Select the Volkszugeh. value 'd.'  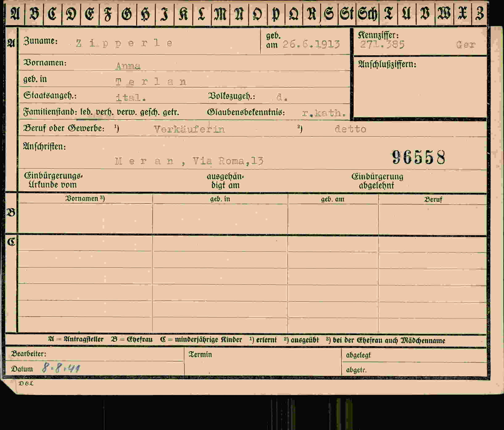click(282, 97)
